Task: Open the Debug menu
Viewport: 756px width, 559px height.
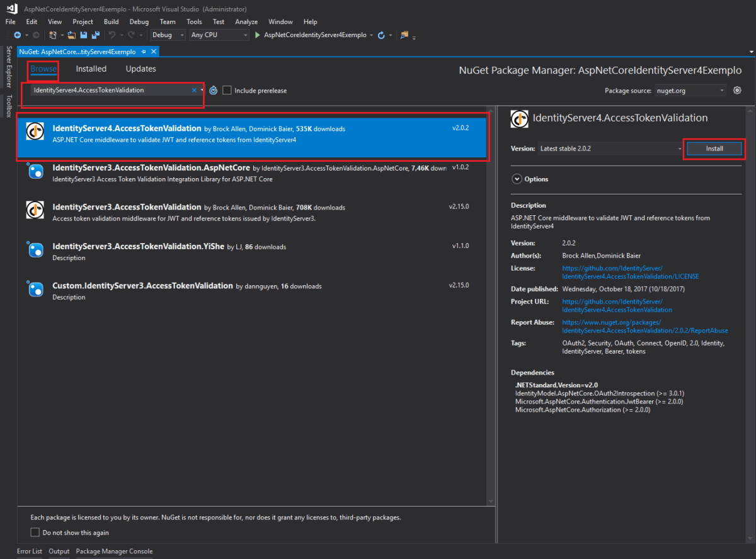Action: 139,21
